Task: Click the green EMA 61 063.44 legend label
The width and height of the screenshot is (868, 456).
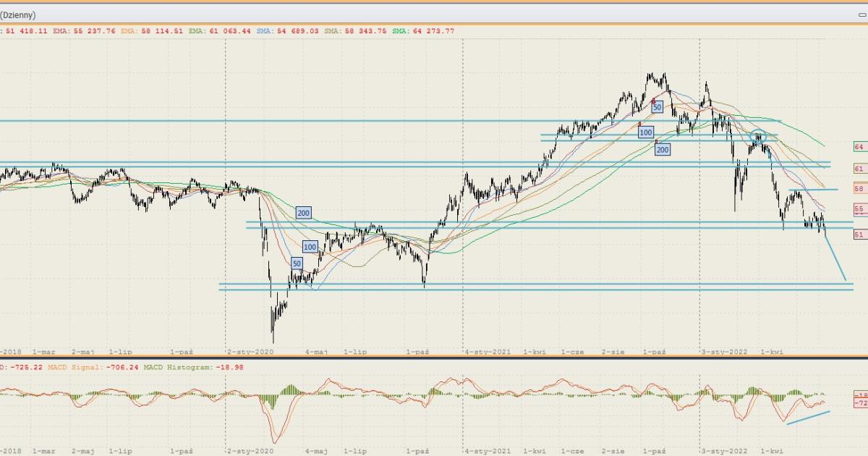Action: point(219,31)
